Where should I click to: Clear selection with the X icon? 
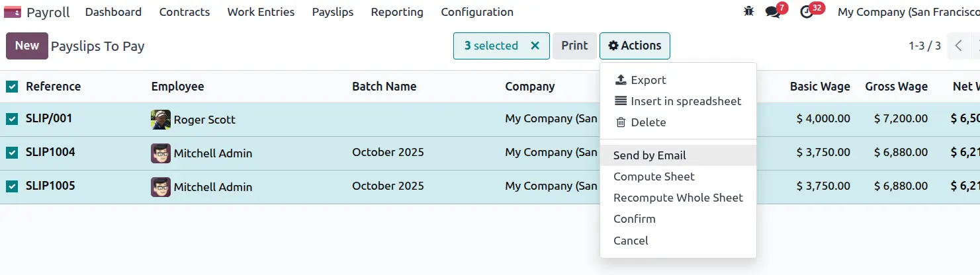pos(535,46)
